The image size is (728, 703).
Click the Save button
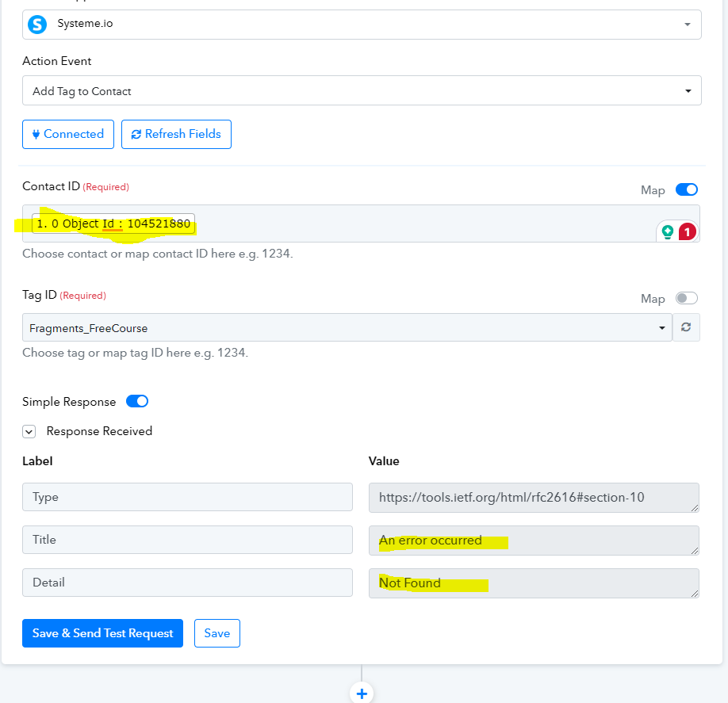(x=217, y=633)
